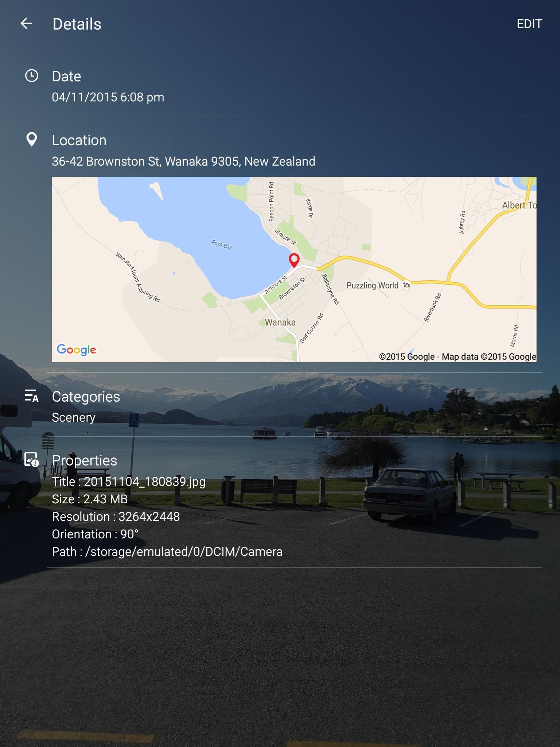Click the Categories list icon
Image resolution: width=560 pixels, height=747 pixels.
32,396
